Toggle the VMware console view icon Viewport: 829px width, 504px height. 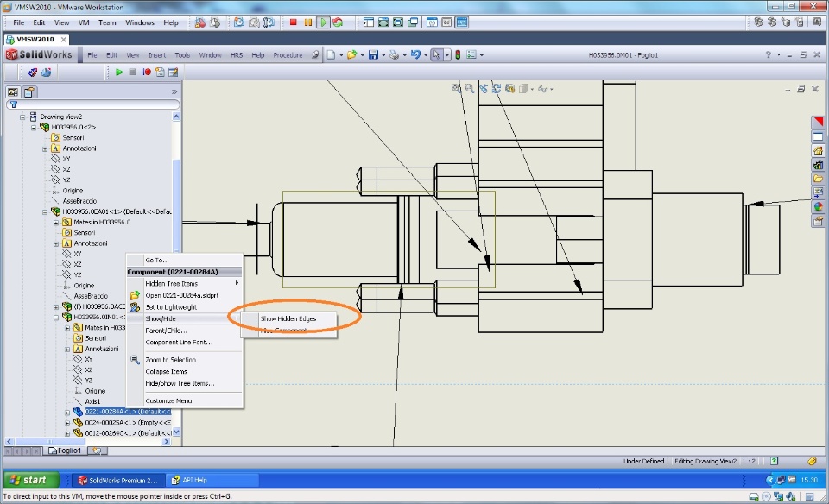pyautogui.click(x=461, y=22)
